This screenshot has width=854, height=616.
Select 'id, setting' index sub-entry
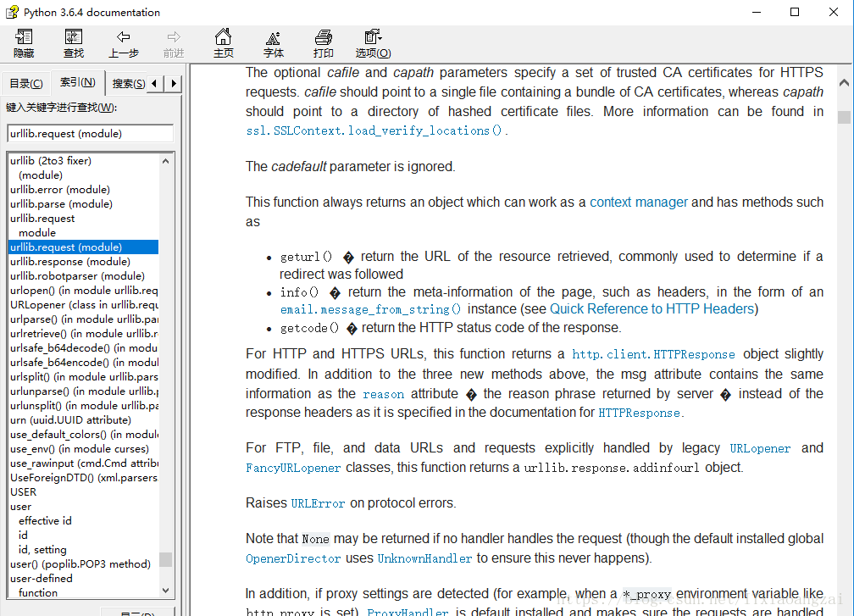point(42,550)
